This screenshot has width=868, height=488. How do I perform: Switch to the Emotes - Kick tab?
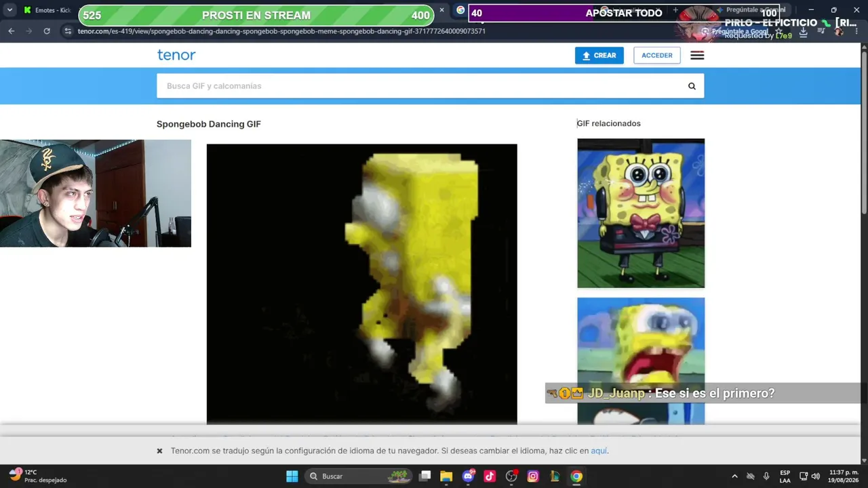tap(47, 10)
